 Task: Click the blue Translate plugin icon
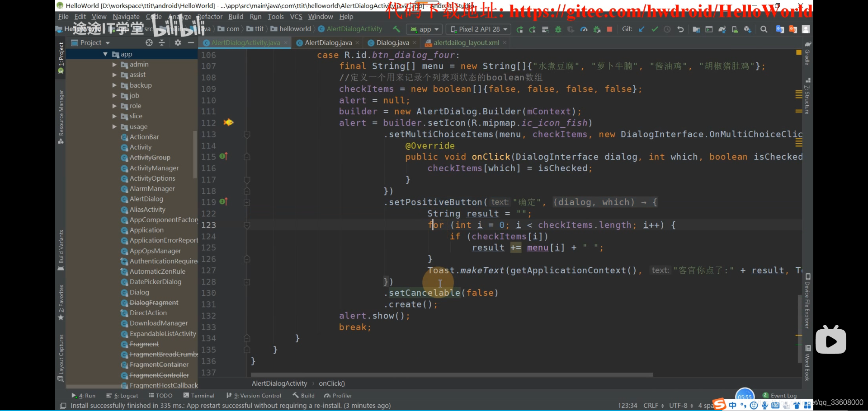780,29
